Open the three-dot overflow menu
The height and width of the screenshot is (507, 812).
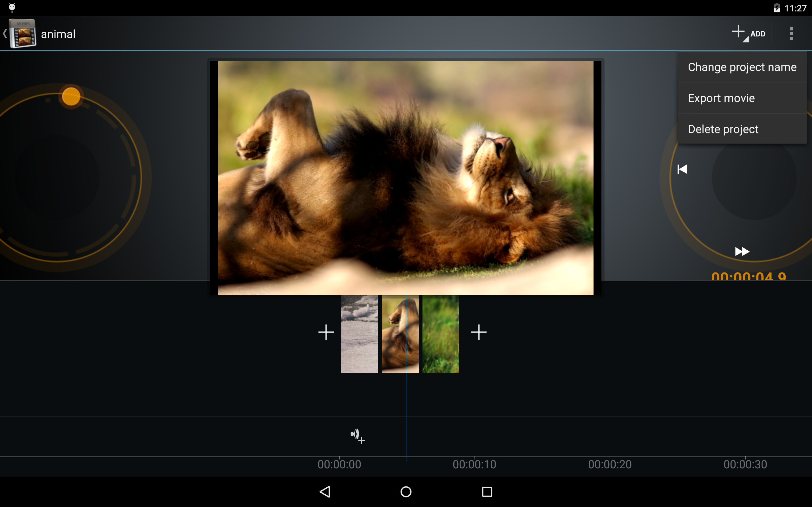tap(791, 34)
